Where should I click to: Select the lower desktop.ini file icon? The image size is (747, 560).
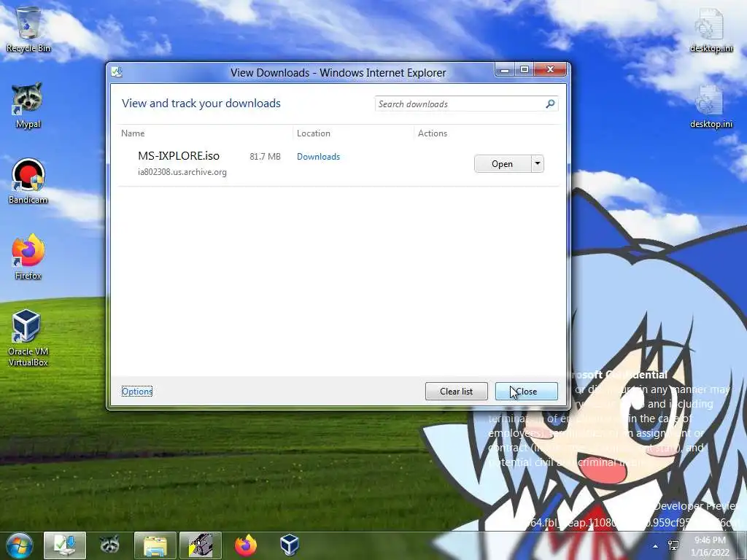711,106
